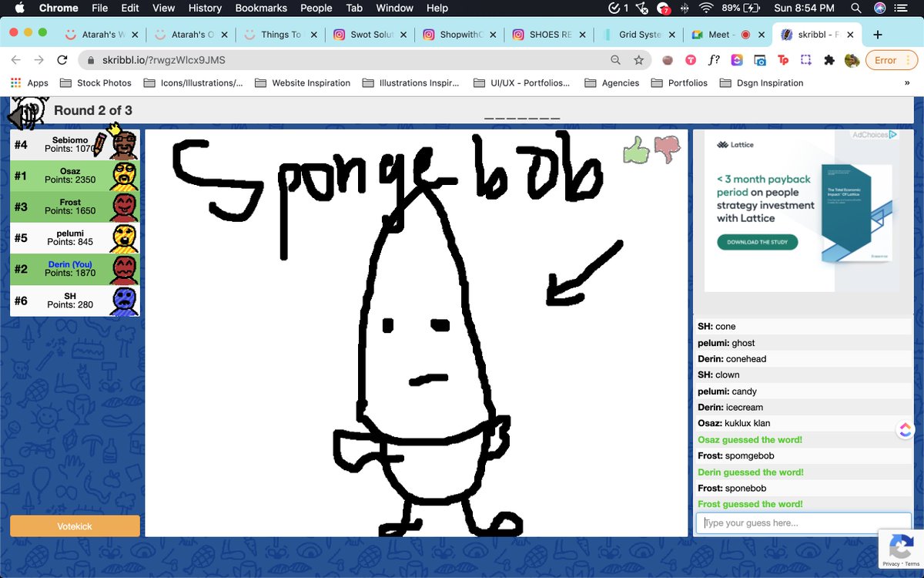Click the brown ball extension icon
This screenshot has height=578, width=924.
point(668,60)
